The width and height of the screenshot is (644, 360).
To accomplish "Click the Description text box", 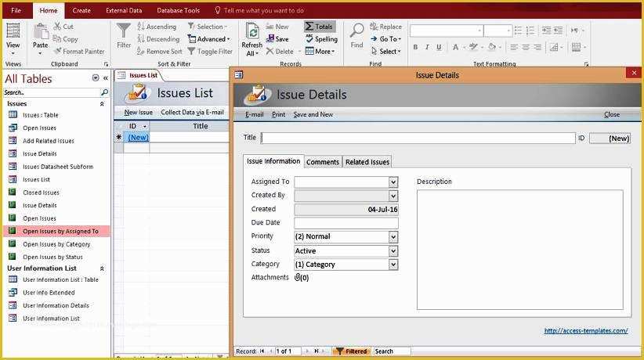I will tap(520, 249).
